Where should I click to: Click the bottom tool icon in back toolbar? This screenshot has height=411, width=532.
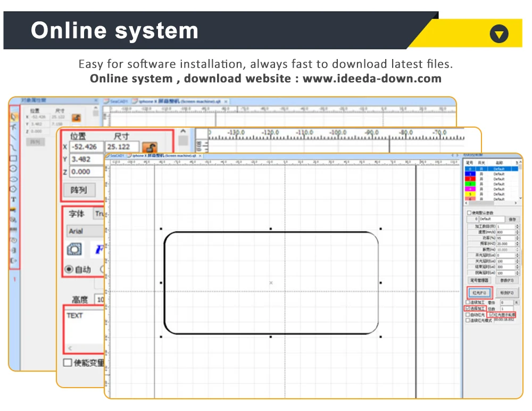tap(14, 261)
